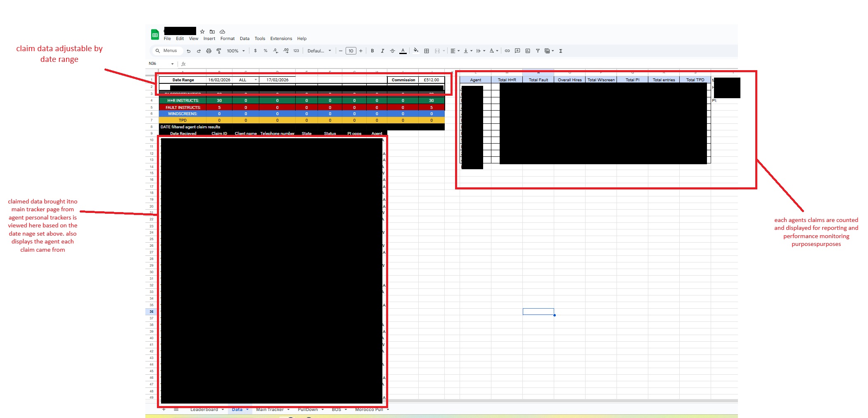The height and width of the screenshot is (418, 868).
Task: Click the Create a filter icon
Action: [x=537, y=51]
